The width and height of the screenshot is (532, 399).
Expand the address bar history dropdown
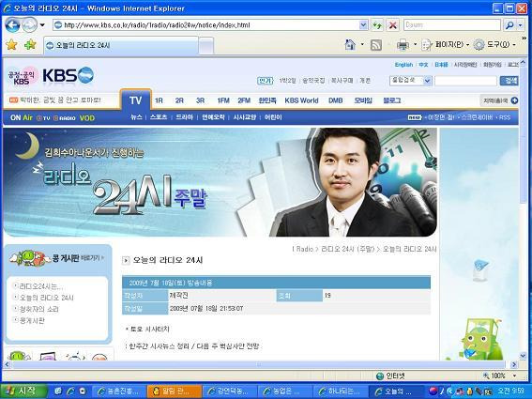pos(363,25)
